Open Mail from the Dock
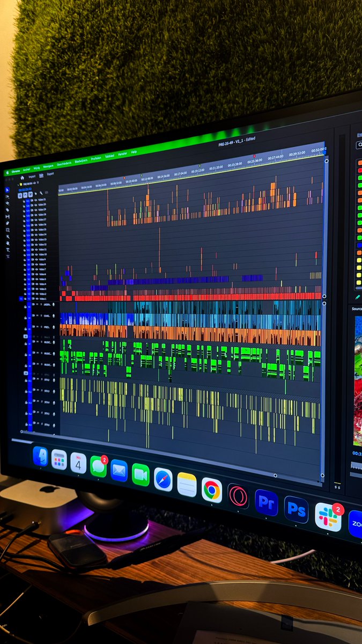This screenshot has width=362, height=644. point(119,470)
